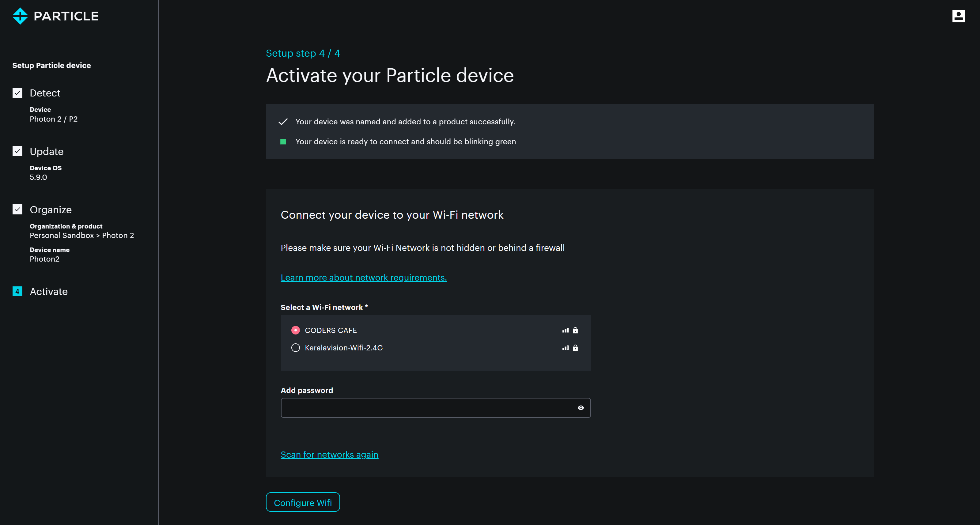Click the lock icon for CODERS CAFE

[575, 330]
